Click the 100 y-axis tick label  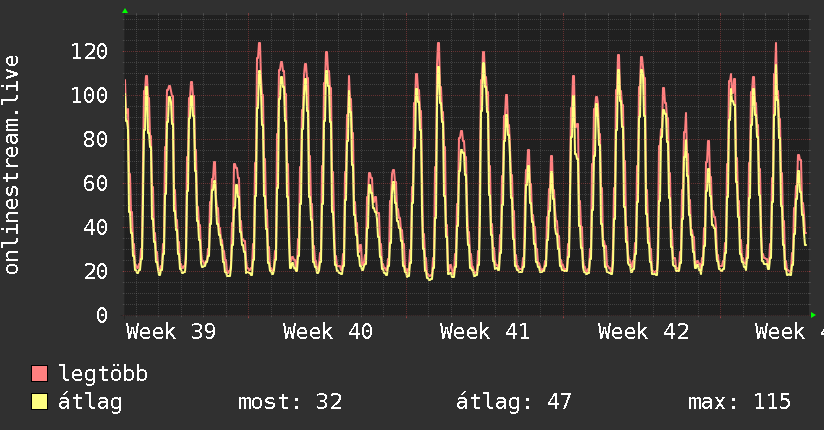[x=89, y=96]
